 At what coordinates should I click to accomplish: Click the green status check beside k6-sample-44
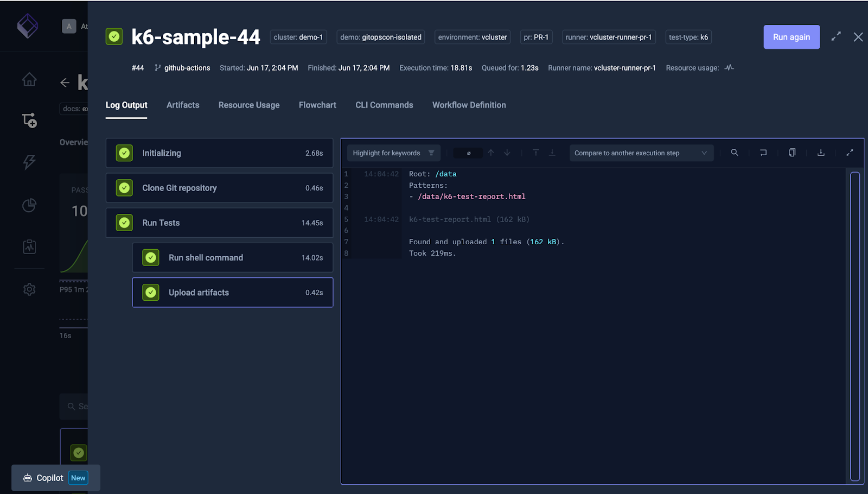point(114,36)
